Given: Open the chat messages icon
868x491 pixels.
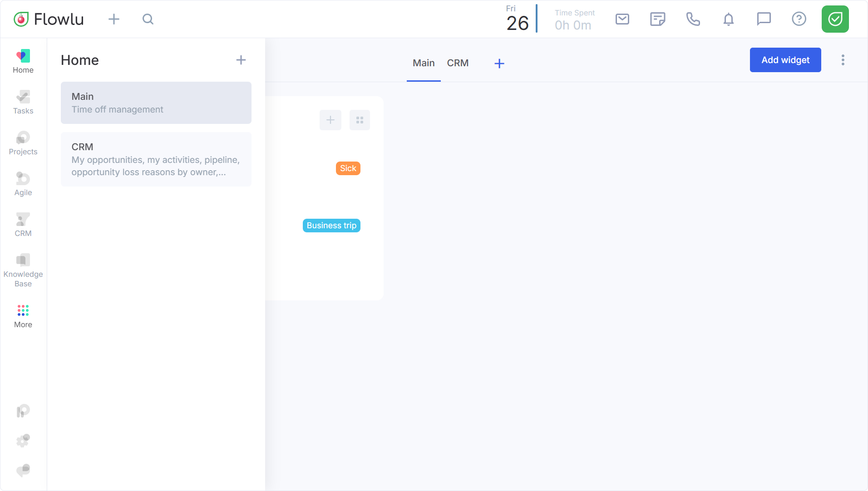Looking at the screenshot, I should click(764, 19).
